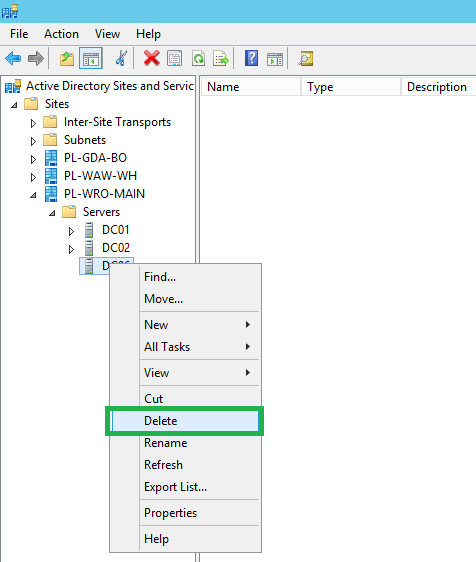476x562 pixels.
Task: Click the PL-WRO-MAIN site icon
Action: 51,194
